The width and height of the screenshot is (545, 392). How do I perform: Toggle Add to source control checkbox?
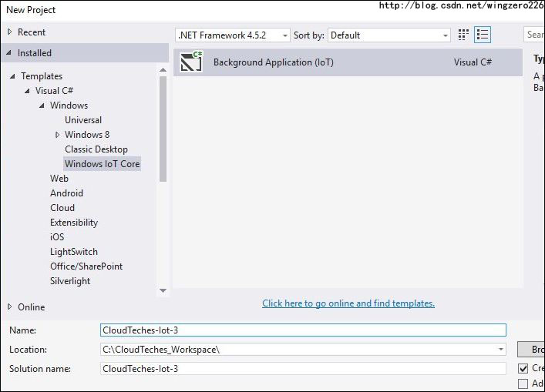click(x=523, y=384)
